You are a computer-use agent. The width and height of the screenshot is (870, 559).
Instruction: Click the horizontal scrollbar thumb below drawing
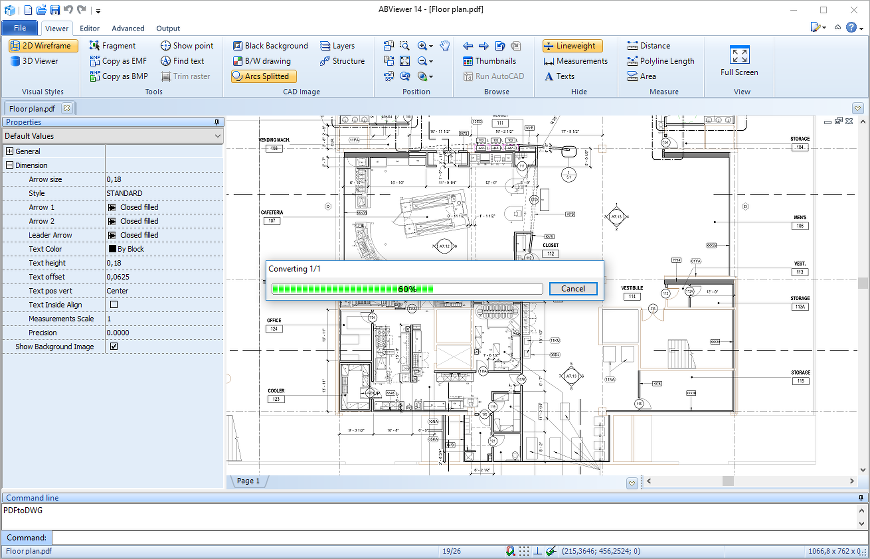click(728, 481)
